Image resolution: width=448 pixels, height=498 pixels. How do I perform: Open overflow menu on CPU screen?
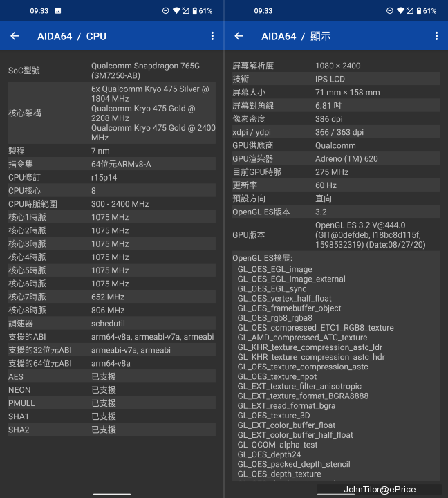coord(212,36)
